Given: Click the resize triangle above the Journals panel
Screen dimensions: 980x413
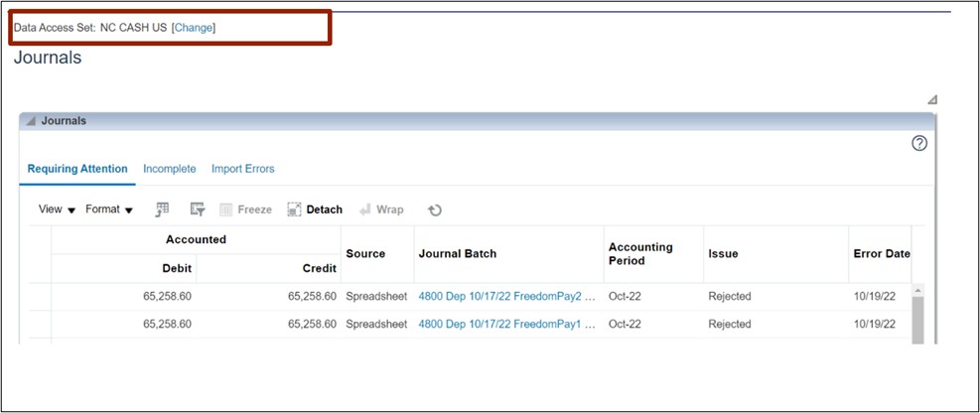Looking at the screenshot, I should click(x=932, y=99).
